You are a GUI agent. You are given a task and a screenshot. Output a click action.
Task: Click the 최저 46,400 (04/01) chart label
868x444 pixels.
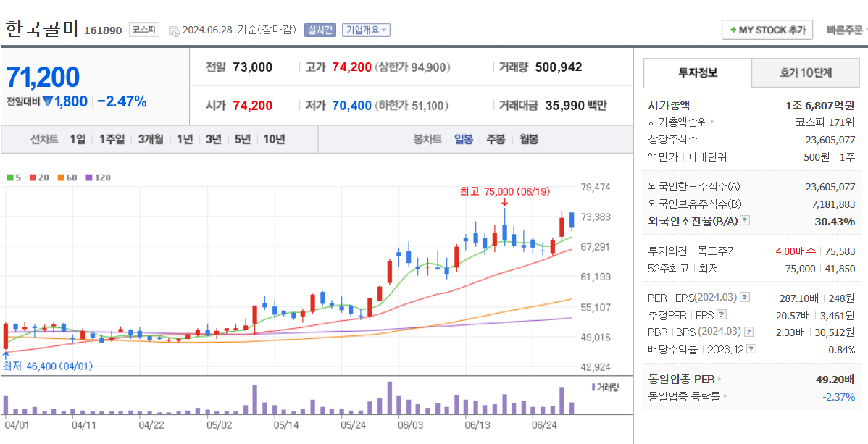48,366
